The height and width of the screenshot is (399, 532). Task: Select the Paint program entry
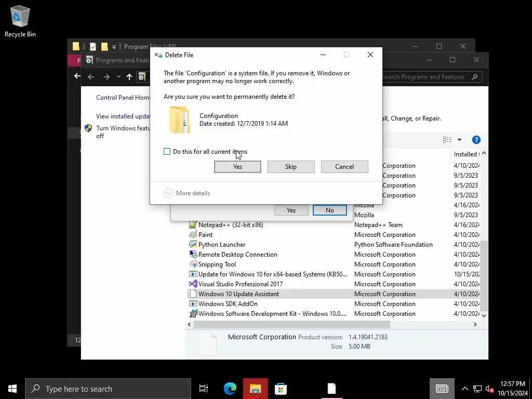pos(205,234)
